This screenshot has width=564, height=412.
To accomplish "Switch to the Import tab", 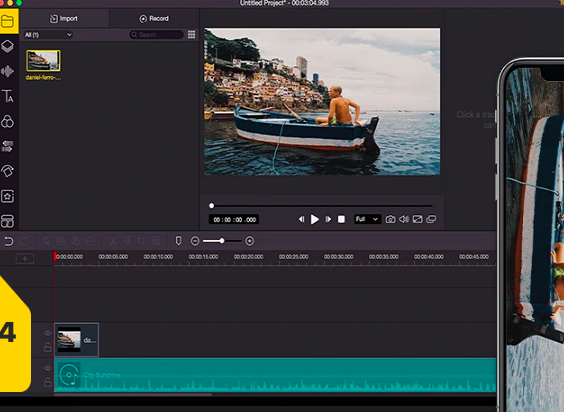I will [x=64, y=18].
